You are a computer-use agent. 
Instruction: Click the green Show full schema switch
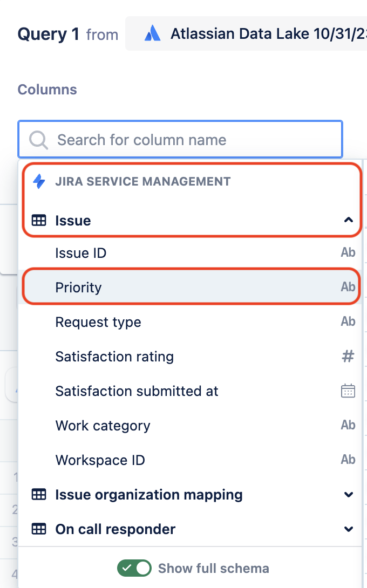tap(134, 568)
